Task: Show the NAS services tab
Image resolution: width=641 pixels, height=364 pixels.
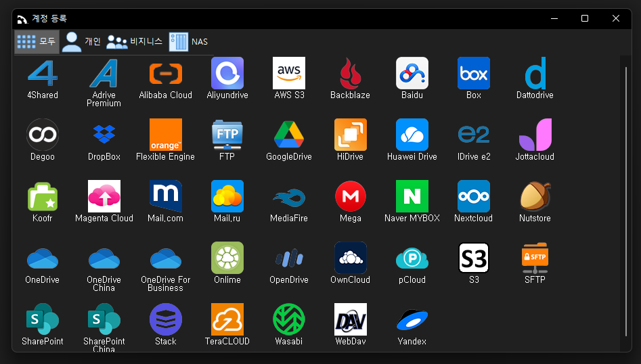Action: coord(188,42)
